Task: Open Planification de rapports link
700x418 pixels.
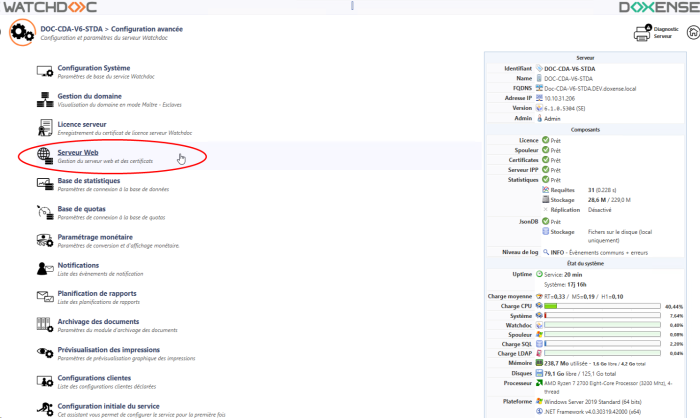Action: [98, 293]
